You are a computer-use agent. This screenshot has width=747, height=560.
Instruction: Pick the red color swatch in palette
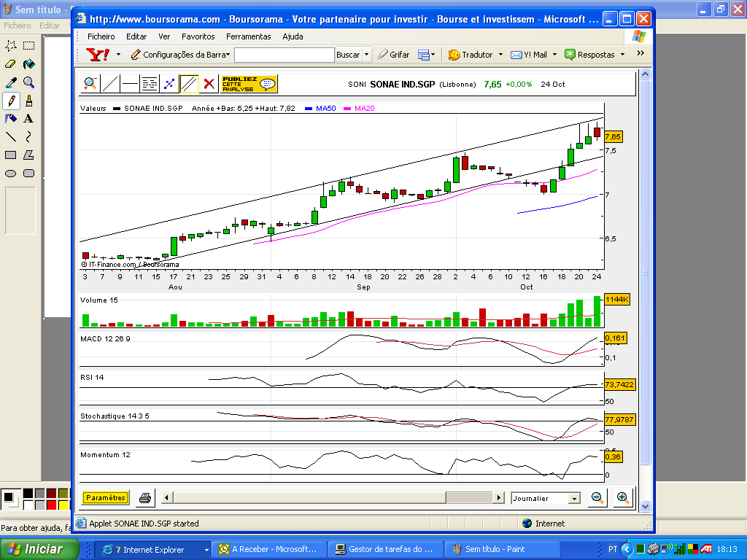pyautogui.click(x=52, y=505)
